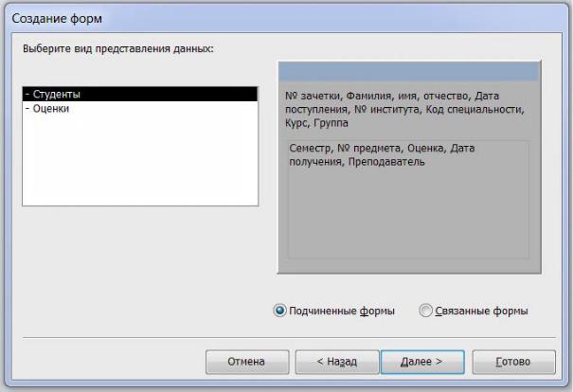Click the Отмена button
Viewport: 573px width, 392px height.
coord(247,362)
